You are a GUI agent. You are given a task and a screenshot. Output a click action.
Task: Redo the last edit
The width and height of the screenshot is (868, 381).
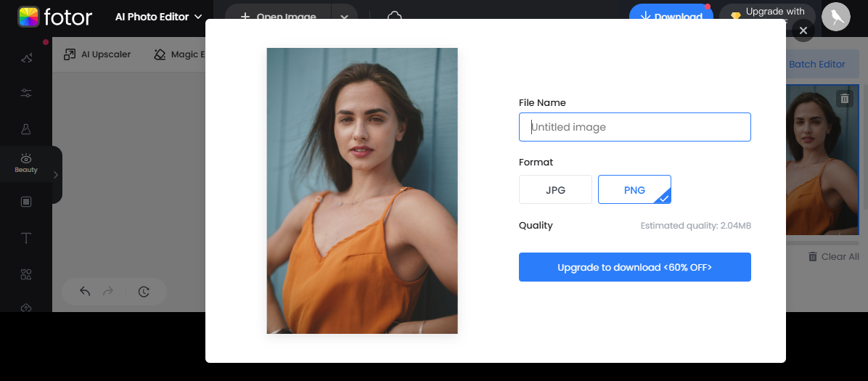click(x=108, y=291)
